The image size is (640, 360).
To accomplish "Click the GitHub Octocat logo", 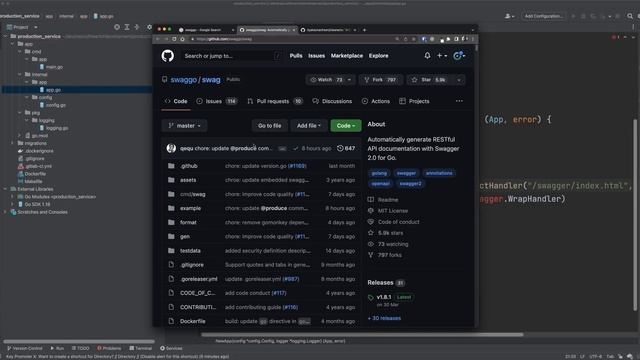I will [x=167, y=56].
